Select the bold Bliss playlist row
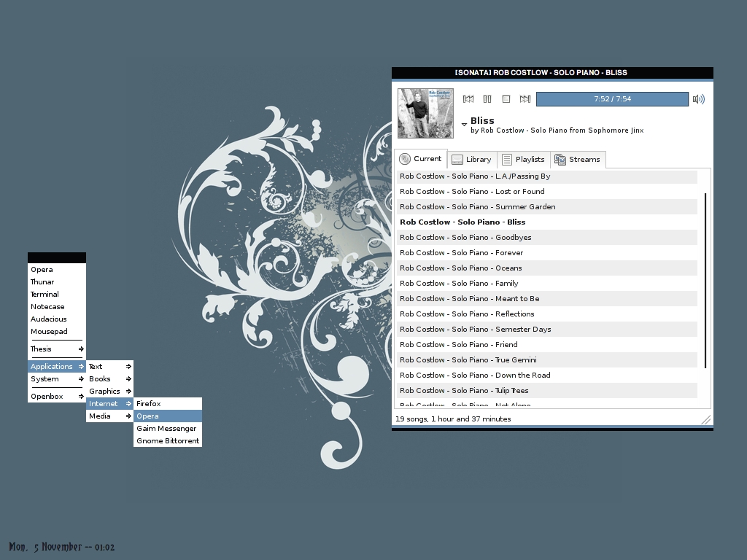This screenshot has width=747, height=560. point(547,222)
